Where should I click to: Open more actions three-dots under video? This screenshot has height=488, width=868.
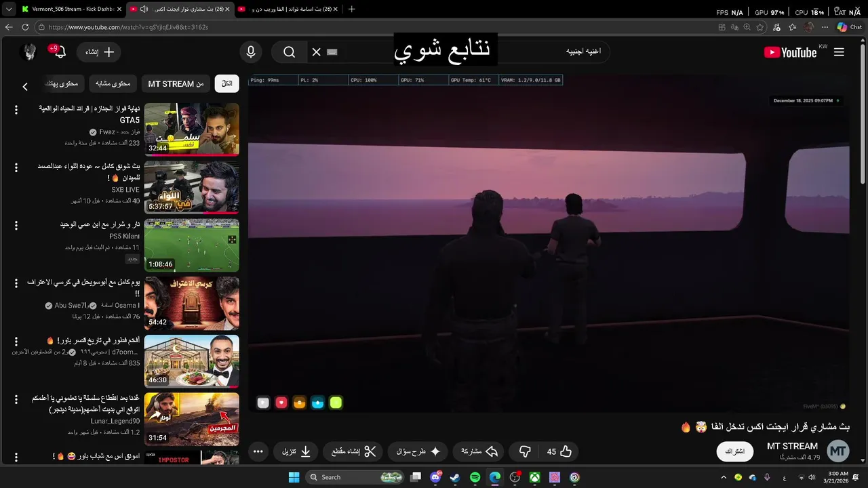tap(258, 451)
